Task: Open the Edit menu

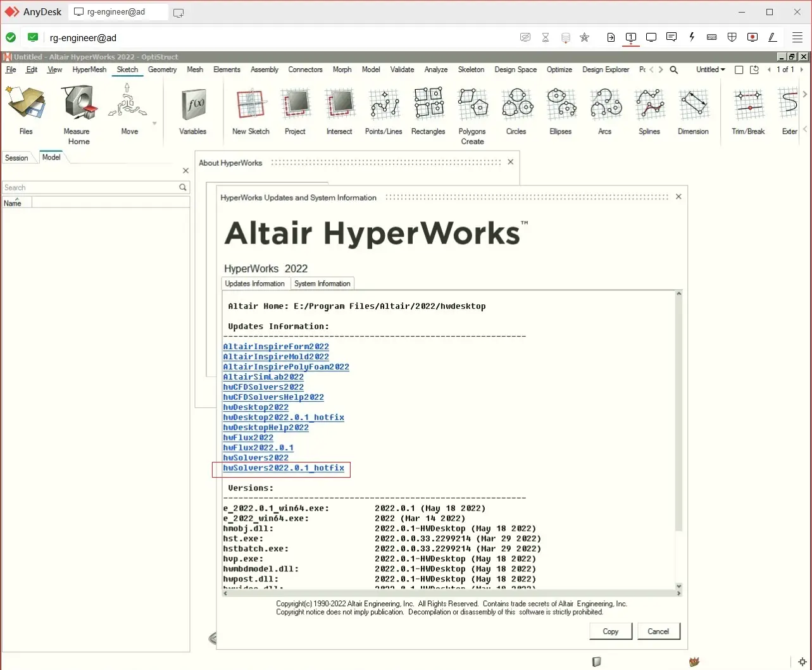Action: pyautogui.click(x=32, y=70)
